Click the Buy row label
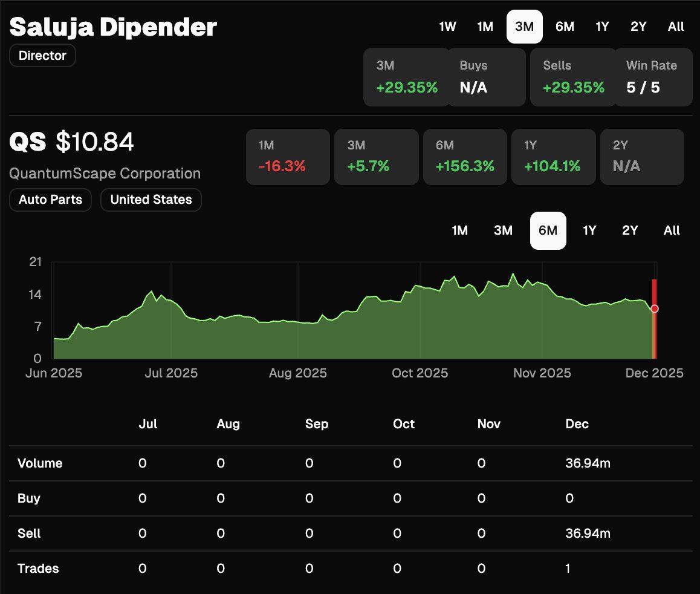Screen dimensions: 700x594 point(28,498)
